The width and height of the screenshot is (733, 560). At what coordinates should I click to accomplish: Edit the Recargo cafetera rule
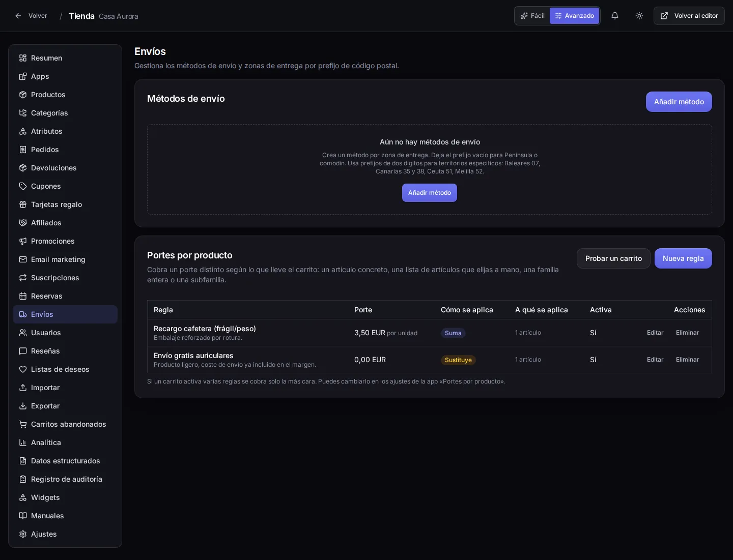[x=655, y=333]
